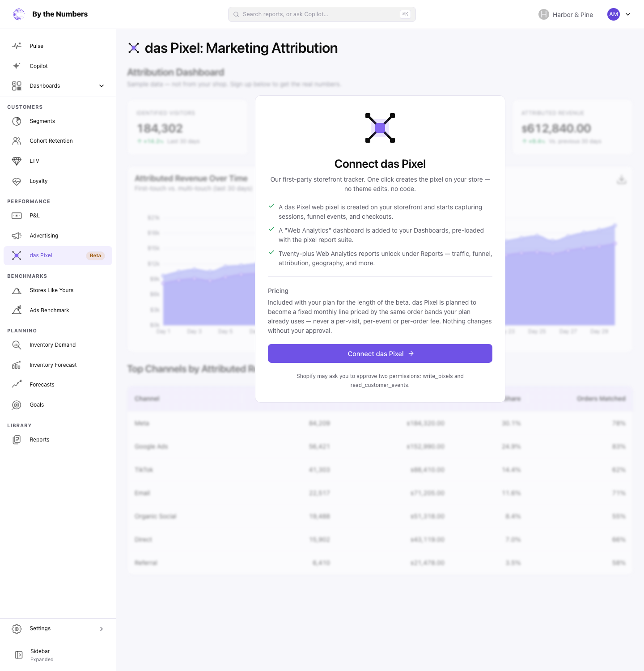Click the Beta badge on das Pixel
Viewport: 644px width, 671px height.
(95, 256)
